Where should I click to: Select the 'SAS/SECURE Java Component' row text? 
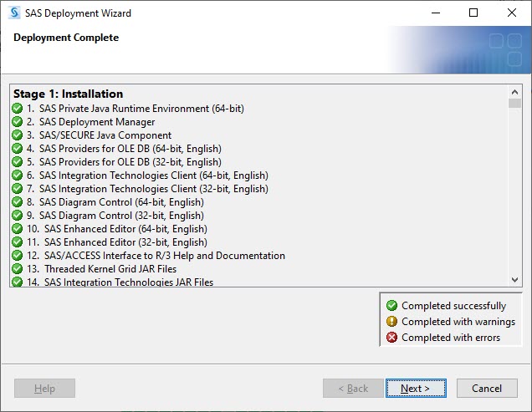coord(105,135)
